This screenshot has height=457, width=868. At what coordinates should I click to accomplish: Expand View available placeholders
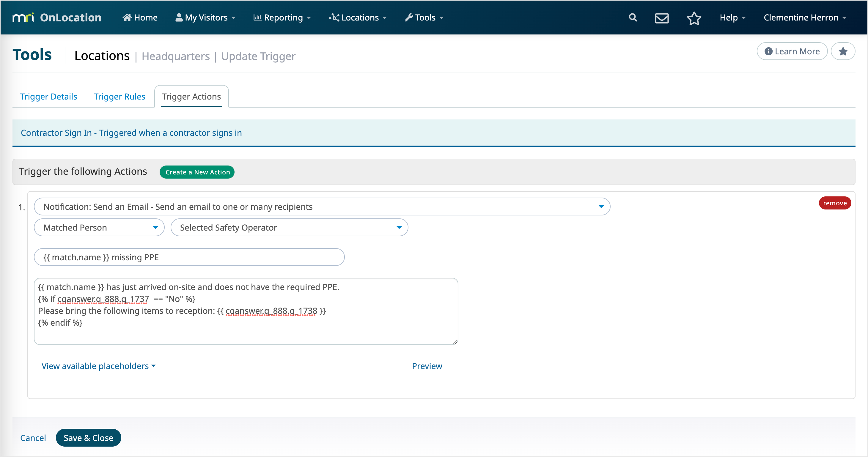coord(98,366)
